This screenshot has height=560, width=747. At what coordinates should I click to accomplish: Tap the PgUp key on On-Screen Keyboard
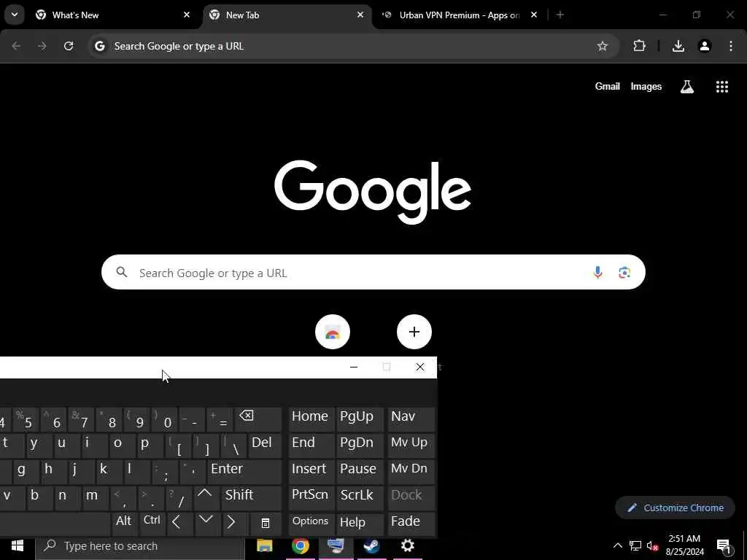point(360,419)
